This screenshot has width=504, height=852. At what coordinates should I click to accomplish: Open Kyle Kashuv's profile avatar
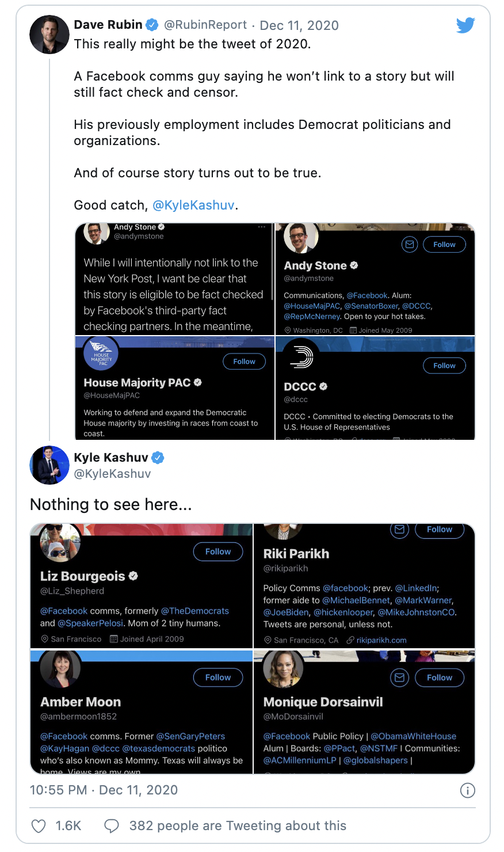point(49,465)
